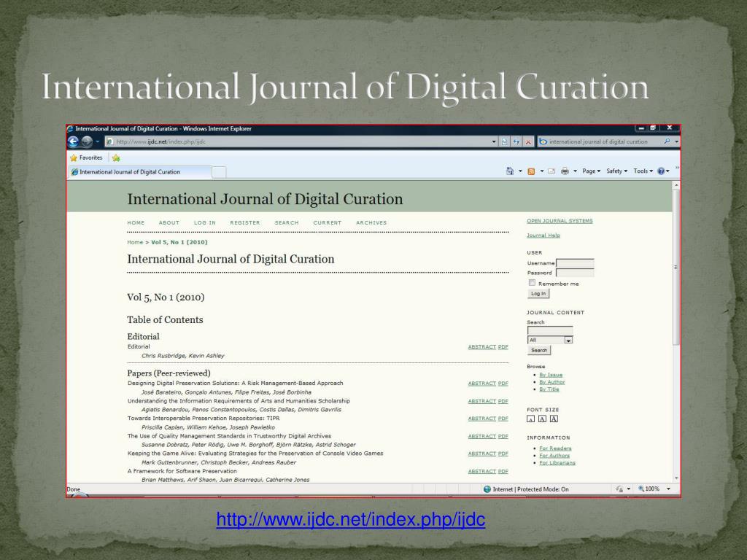Select the smallest font size A icon

531,419
